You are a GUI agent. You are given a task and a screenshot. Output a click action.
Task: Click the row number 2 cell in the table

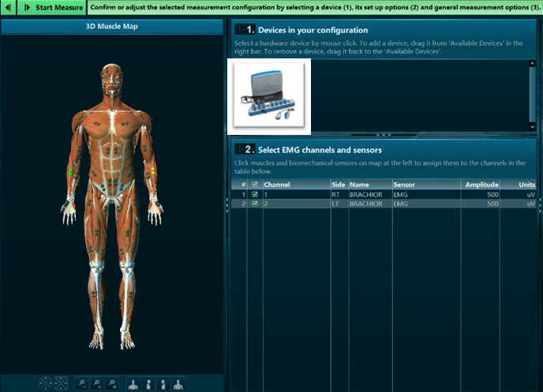pos(239,203)
